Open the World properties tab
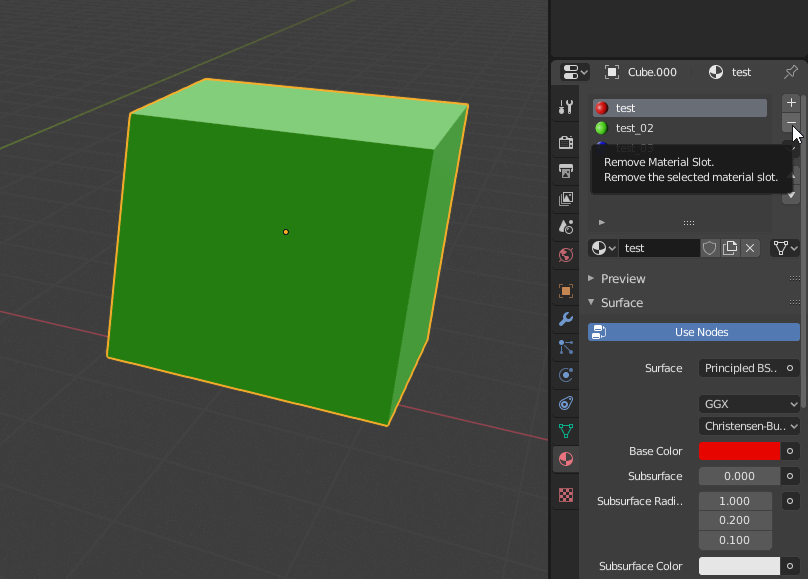Image resolution: width=808 pixels, height=579 pixels. 566,255
